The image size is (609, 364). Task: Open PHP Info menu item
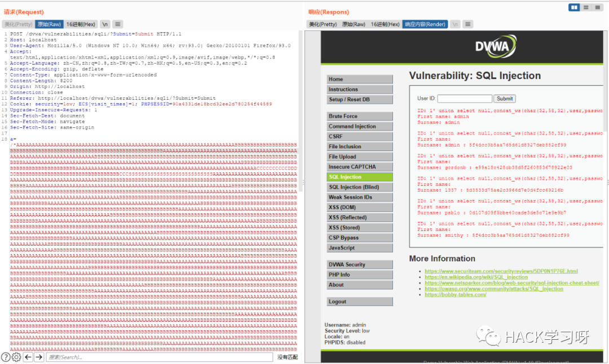[360, 274]
